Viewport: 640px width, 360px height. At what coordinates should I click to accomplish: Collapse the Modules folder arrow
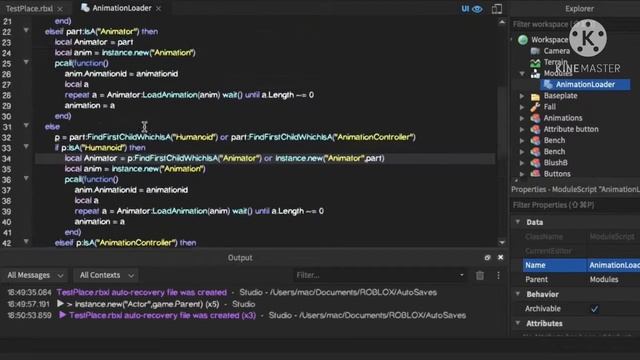click(522, 74)
